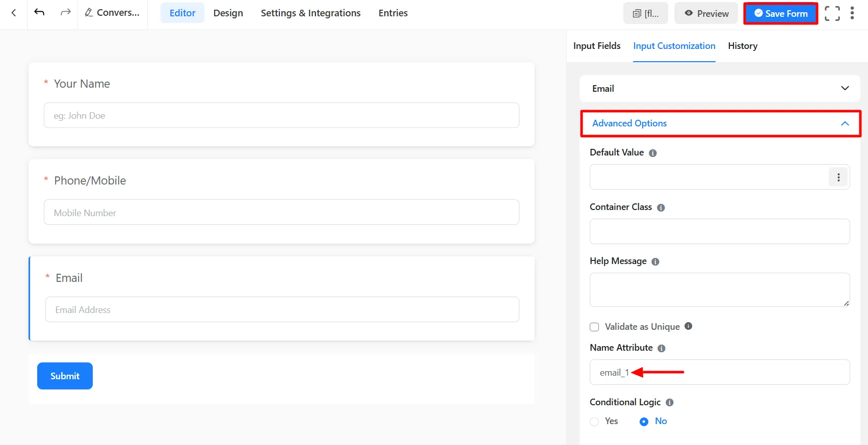868x445 pixels.
Task: Enable the Validate as Unique checkbox
Action: tap(594, 327)
